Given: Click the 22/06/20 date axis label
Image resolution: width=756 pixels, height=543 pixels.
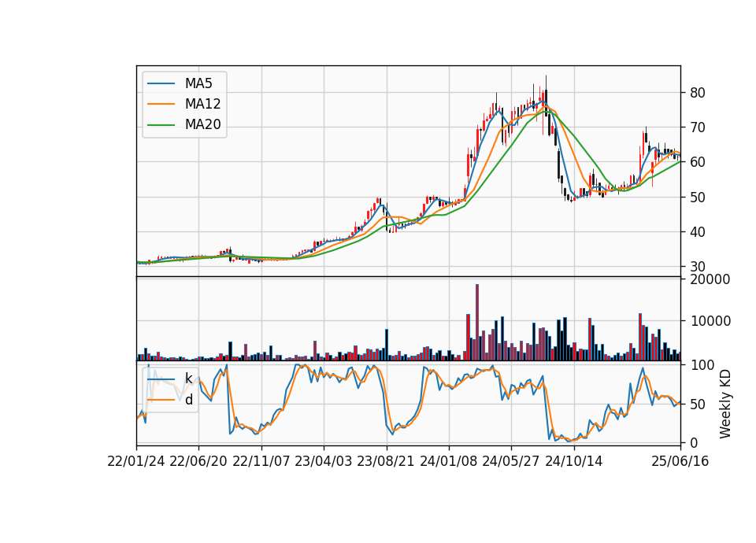Looking at the screenshot, I should [198, 462].
